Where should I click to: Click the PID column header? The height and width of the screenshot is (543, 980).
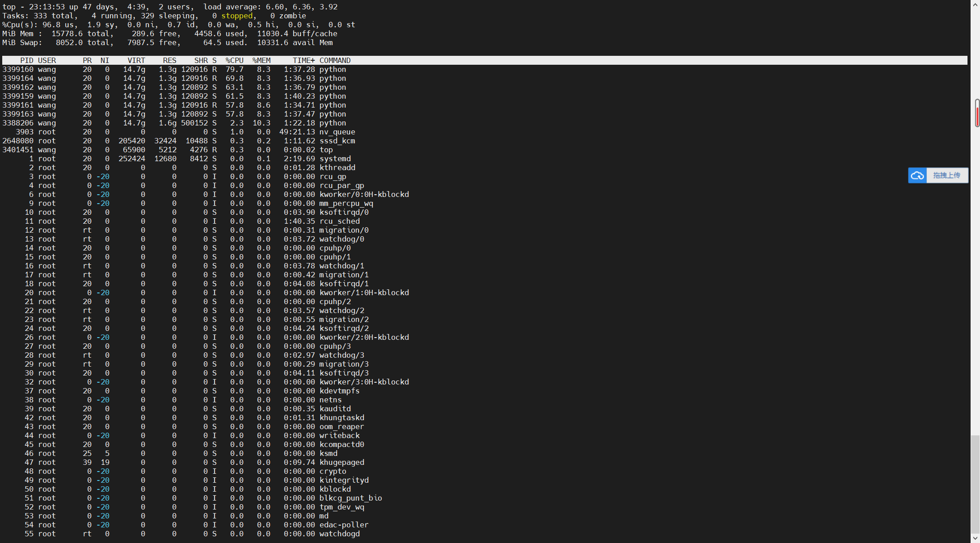point(27,60)
